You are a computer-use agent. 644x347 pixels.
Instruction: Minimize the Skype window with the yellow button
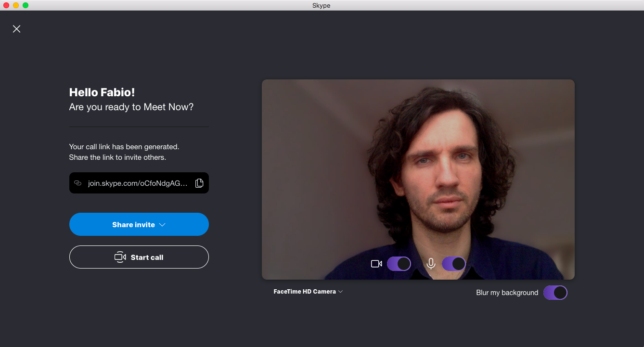[16, 5]
